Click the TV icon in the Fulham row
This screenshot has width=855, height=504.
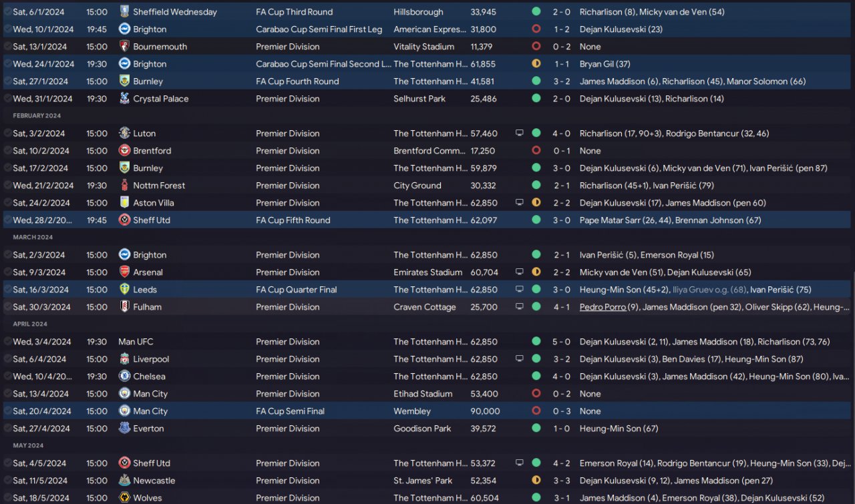(x=519, y=307)
